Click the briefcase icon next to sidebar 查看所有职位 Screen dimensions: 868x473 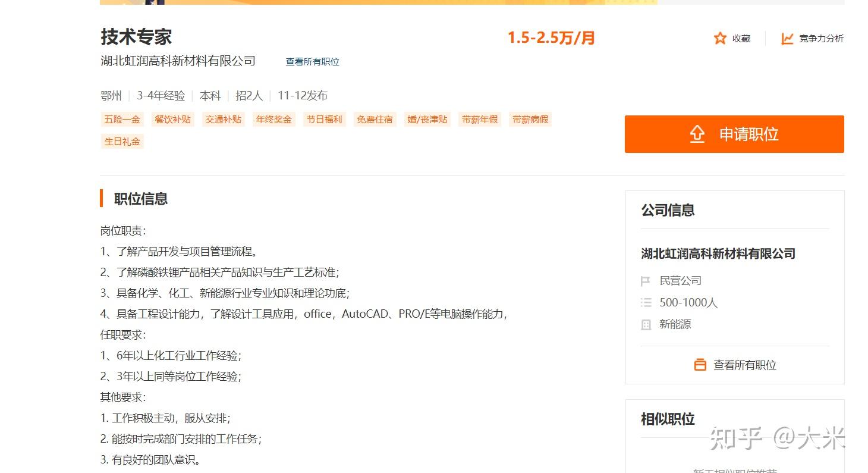pos(700,365)
